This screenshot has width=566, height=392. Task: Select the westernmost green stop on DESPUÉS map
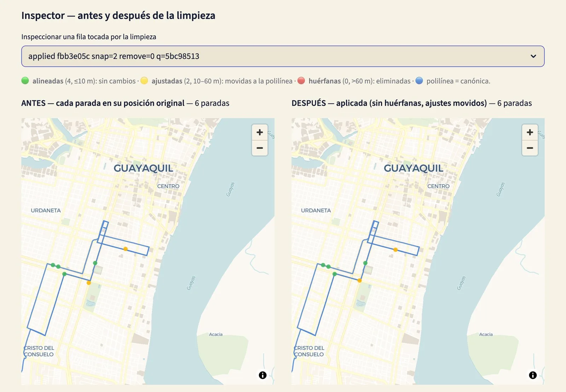click(x=323, y=265)
